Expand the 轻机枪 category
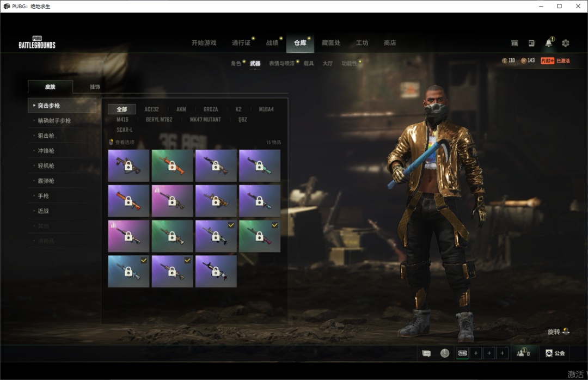 [x=62, y=166]
